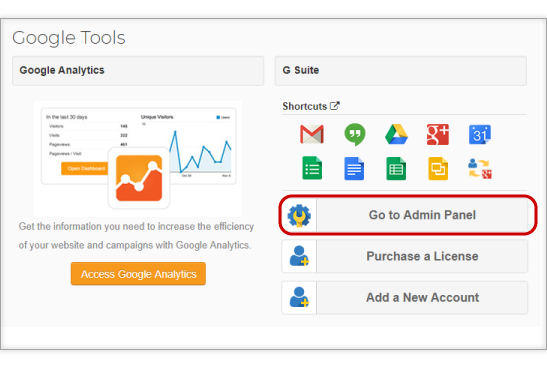
Task: Select the Google Analytics panel header
Action: [138, 70]
